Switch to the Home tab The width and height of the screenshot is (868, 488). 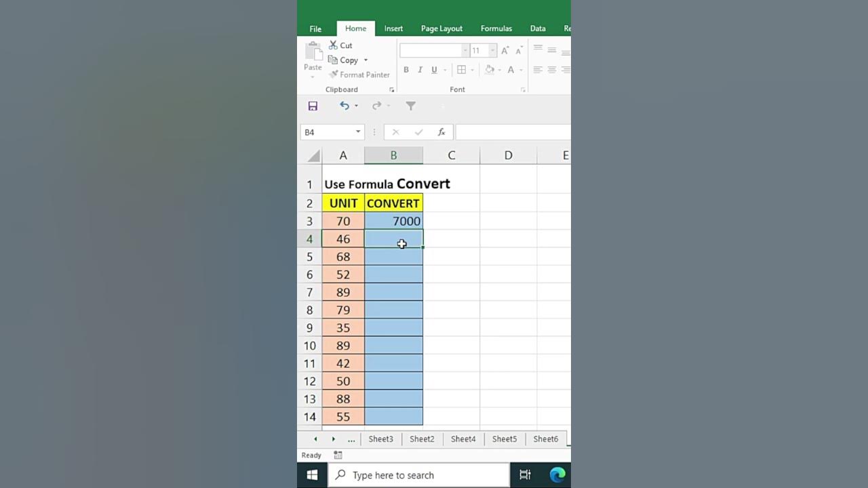coord(355,28)
